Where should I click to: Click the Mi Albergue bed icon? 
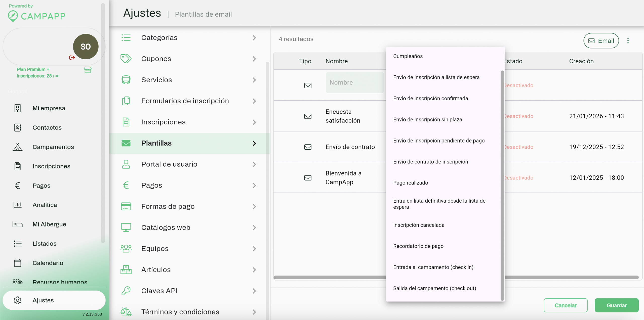coord(17,224)
